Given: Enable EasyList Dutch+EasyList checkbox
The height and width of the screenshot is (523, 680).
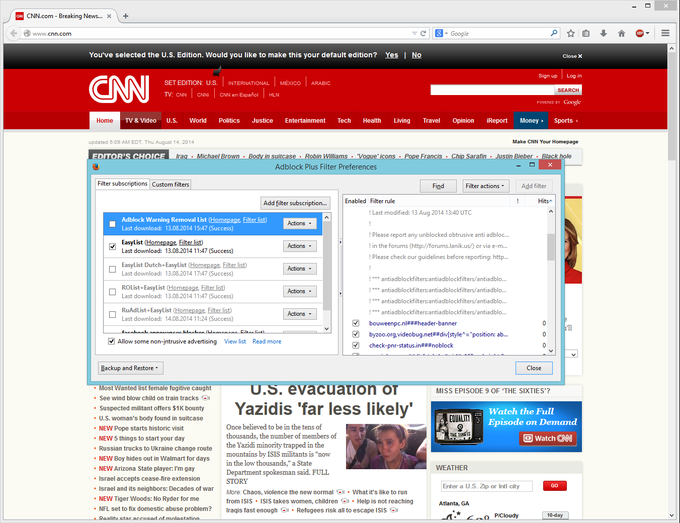Looking at the screenshot, I should [x=112, y=269].
